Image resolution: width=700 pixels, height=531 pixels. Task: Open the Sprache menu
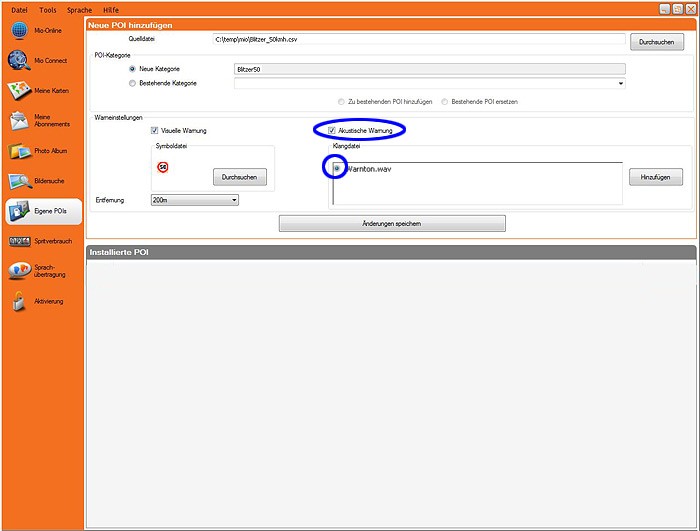(79, 8)
